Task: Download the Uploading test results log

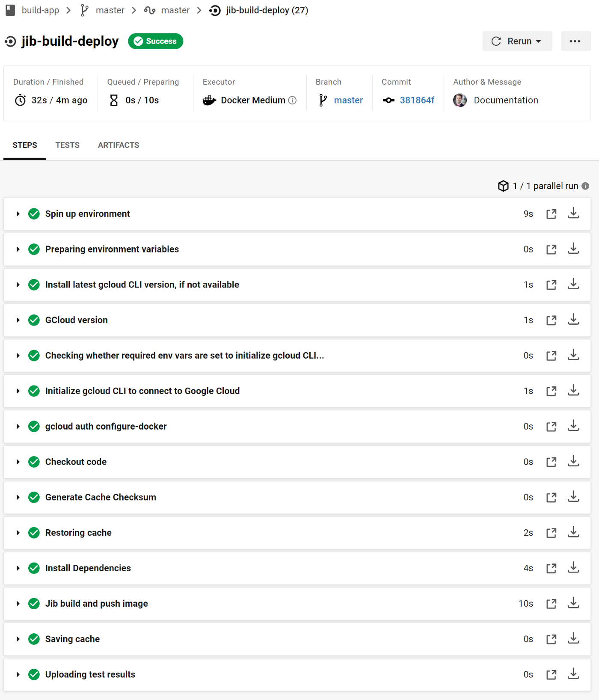Action: pos(573,674)
